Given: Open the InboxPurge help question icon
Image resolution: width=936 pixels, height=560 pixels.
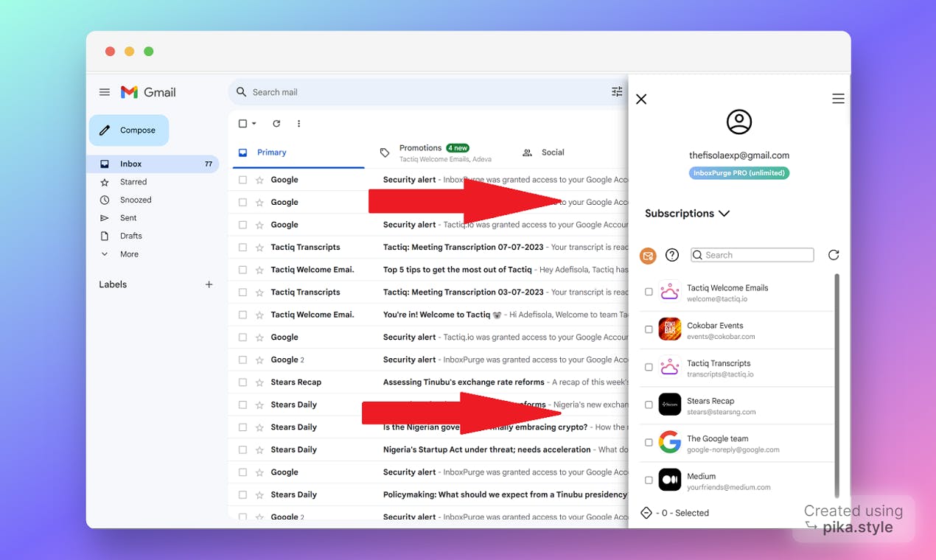Looking at the screenshot, I should pos(672,255).
